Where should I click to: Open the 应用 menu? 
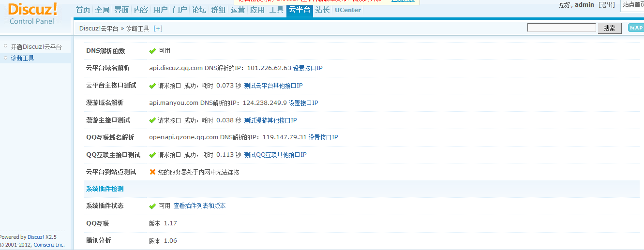coord(257,10)
